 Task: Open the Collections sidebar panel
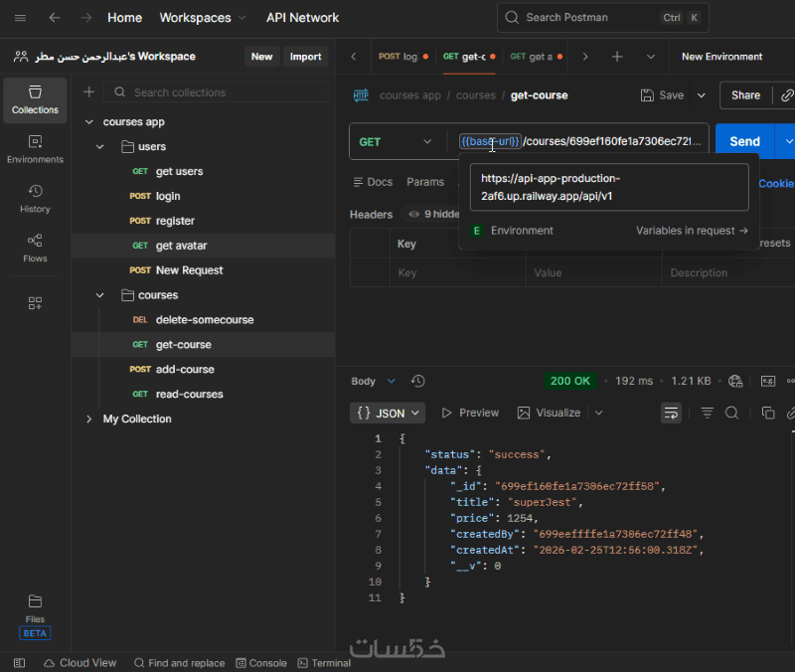(x=35, y=100)
